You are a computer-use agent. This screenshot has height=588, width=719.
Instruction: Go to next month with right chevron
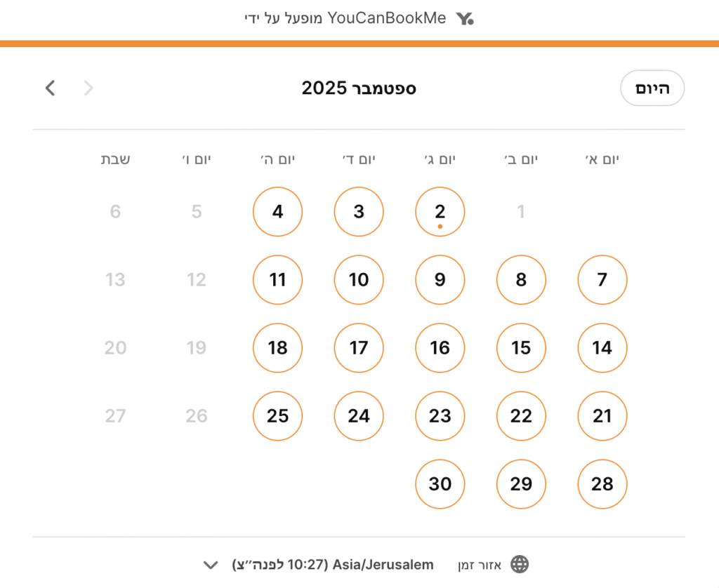(50, 88)
